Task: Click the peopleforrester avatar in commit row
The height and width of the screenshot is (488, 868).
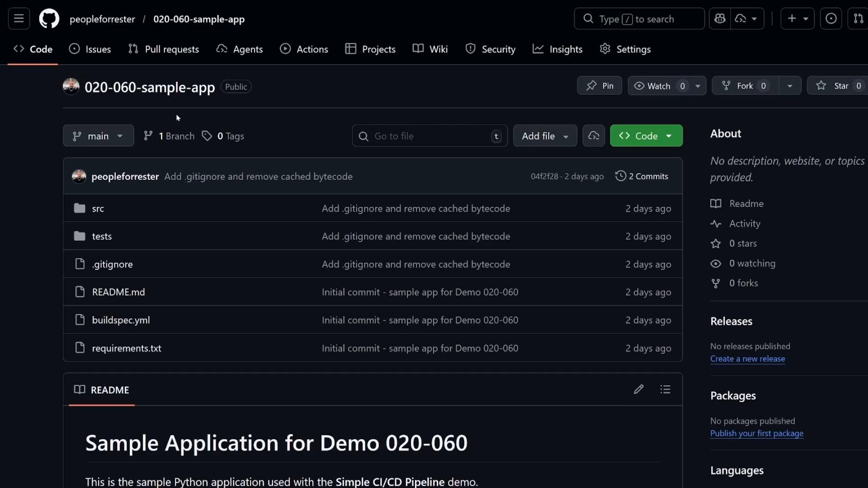Action: click(x=79, y=176)
